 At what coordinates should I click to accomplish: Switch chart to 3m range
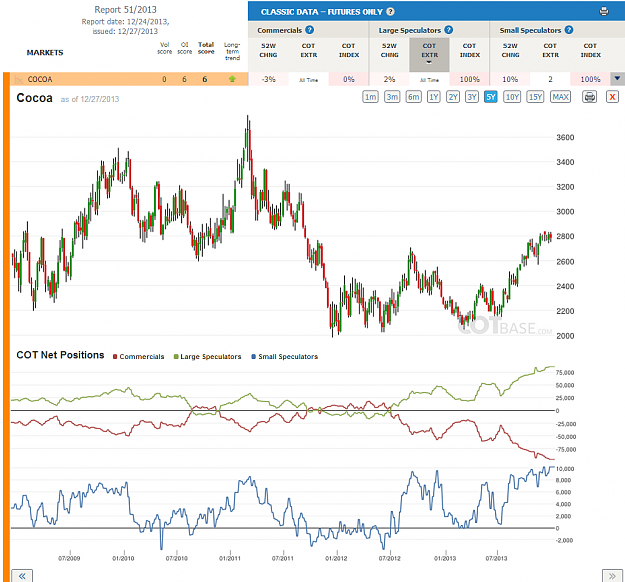coord(392,97)
